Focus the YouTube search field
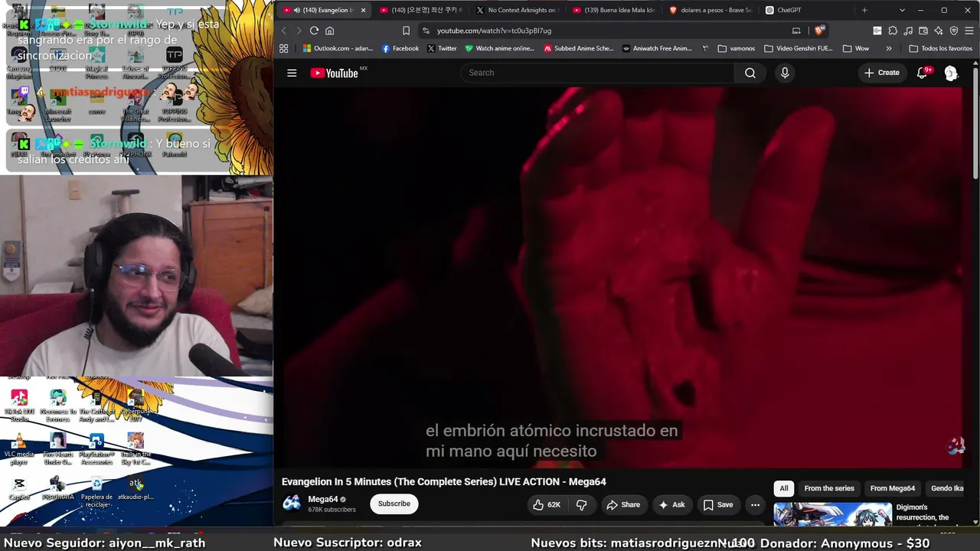The image size is (980, 551). pyautogui.click(x=597, y=73)
